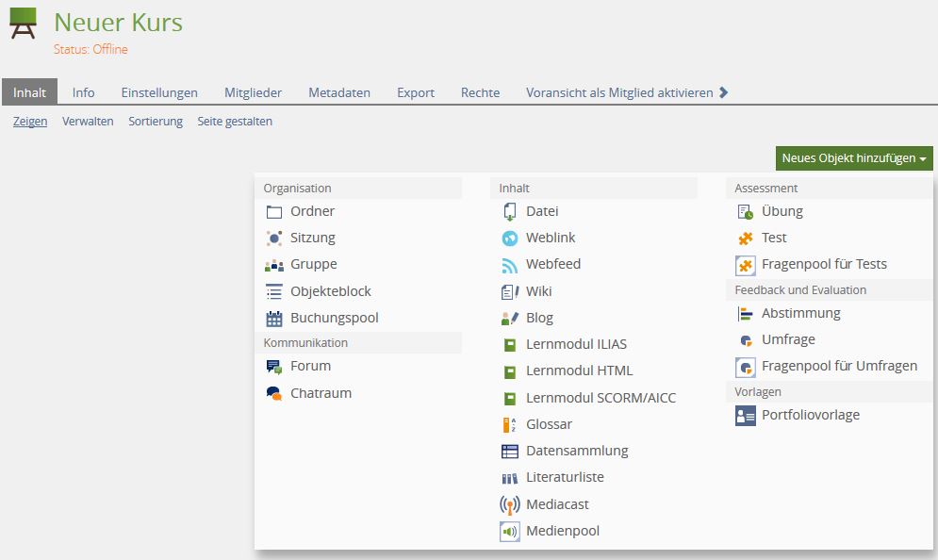938x560 pixels.
Task: Open the Seite gestalten link
Action: (235, 122)
